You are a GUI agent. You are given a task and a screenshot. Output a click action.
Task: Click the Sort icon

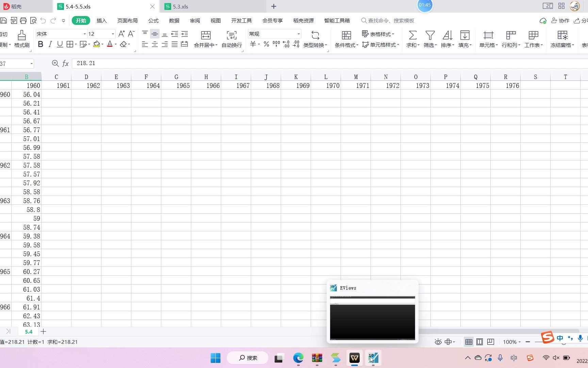click(447, 35)
